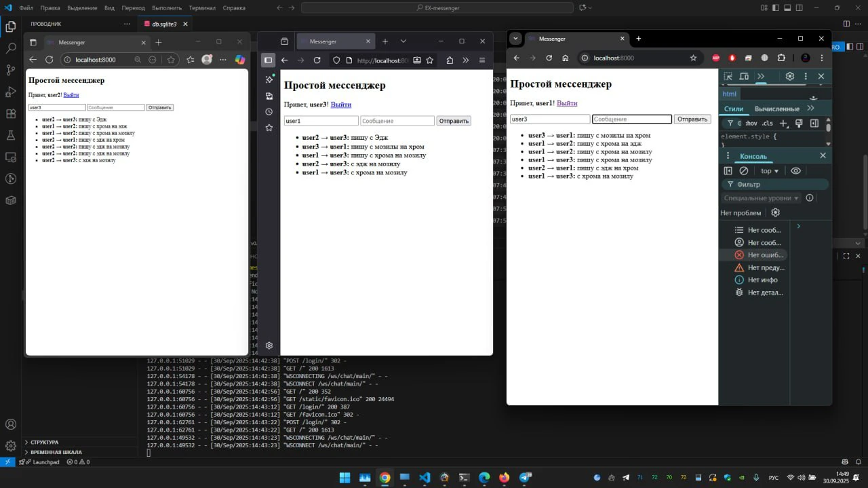Open the Extensions view in VS Code

[x=11, y=113]
